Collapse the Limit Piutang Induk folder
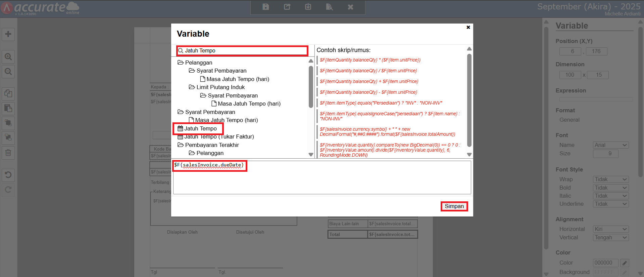 (217, 87)
